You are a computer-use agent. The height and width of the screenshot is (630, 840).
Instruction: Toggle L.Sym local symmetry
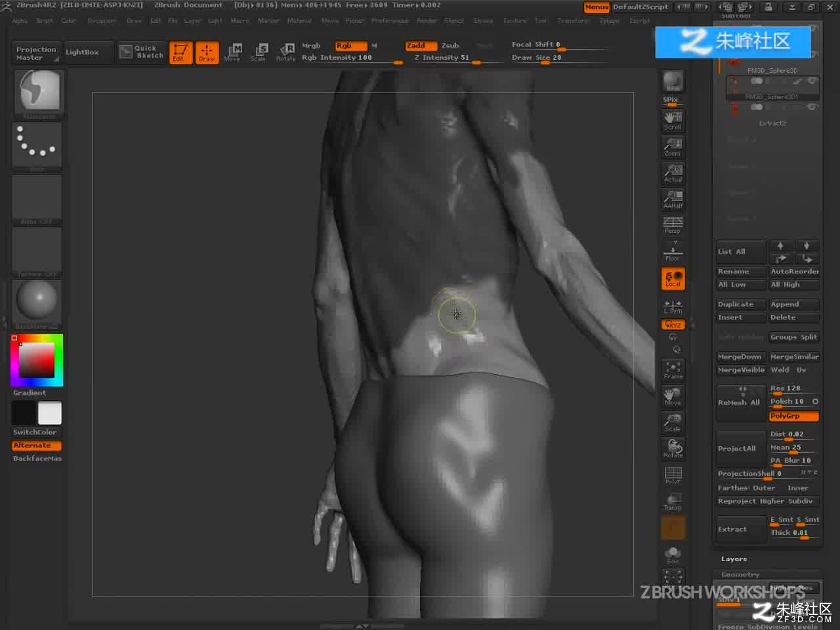(673, 306)
